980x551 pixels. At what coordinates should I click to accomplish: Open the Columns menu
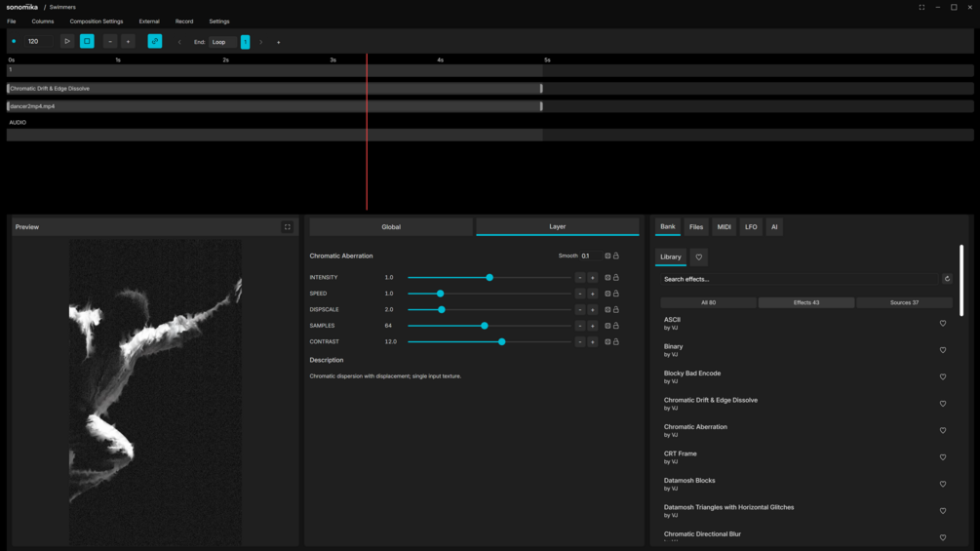43,21
